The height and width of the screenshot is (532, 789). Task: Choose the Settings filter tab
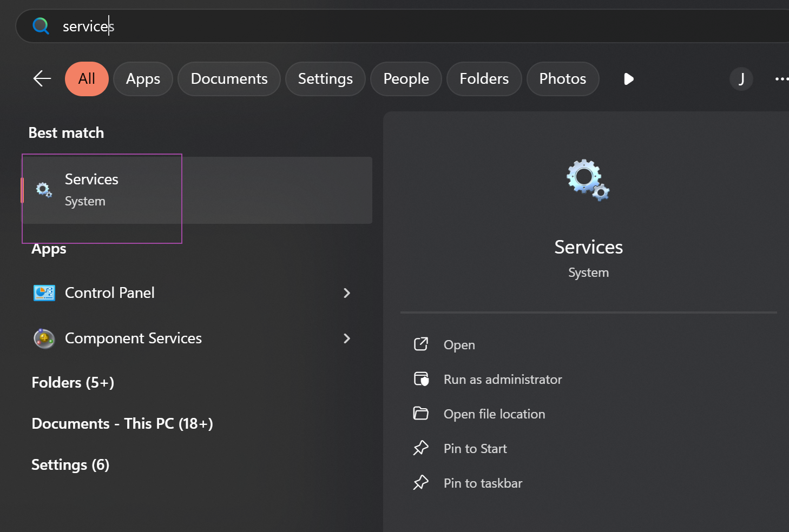tap(325, 79)
